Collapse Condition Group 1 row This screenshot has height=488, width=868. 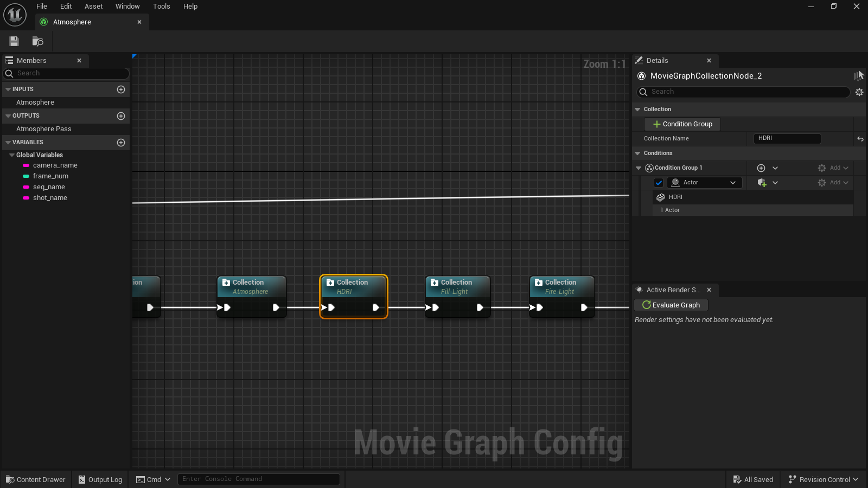(639, 168)
